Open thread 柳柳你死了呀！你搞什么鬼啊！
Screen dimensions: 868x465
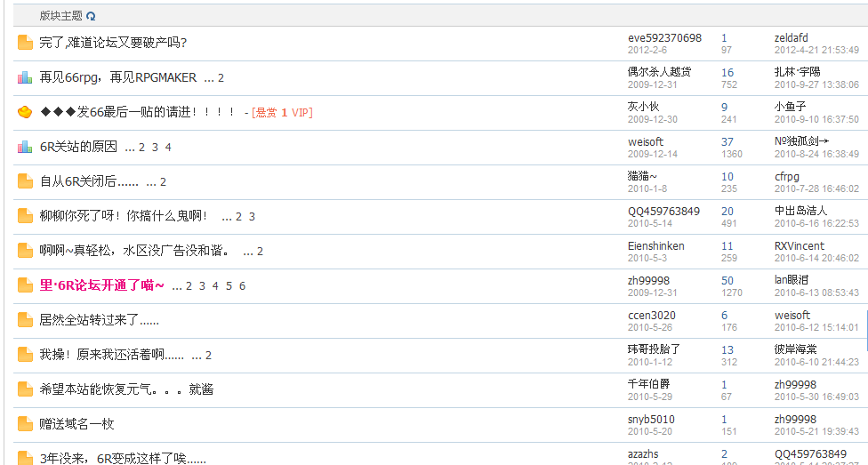pos(124,216)
